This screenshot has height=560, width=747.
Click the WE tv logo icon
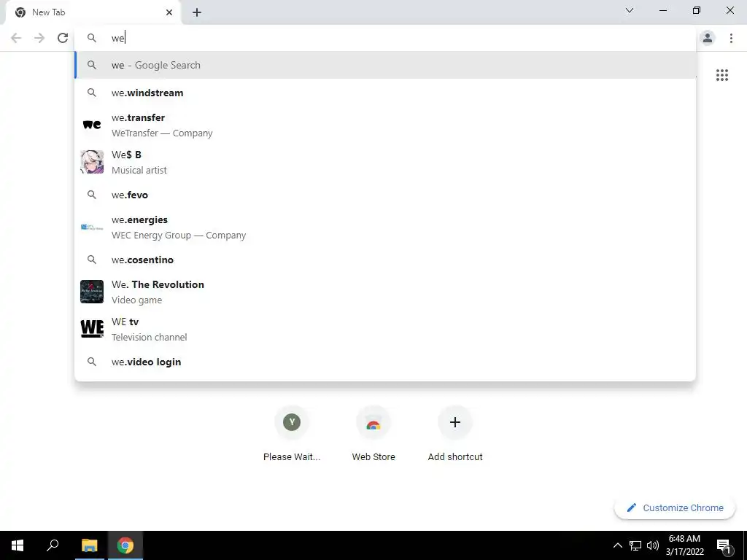tap(92, 329)
